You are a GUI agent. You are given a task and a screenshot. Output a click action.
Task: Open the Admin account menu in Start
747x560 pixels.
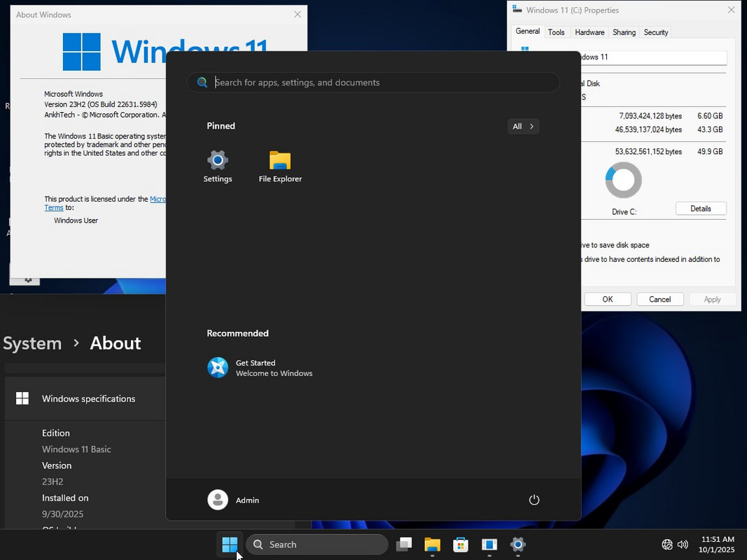pyautogui.click(x=233, y=500)
